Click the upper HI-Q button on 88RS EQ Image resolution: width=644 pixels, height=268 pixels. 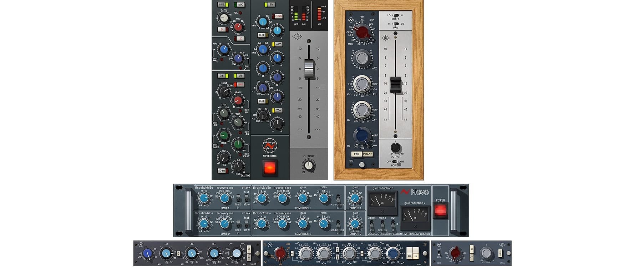point(263,35)
